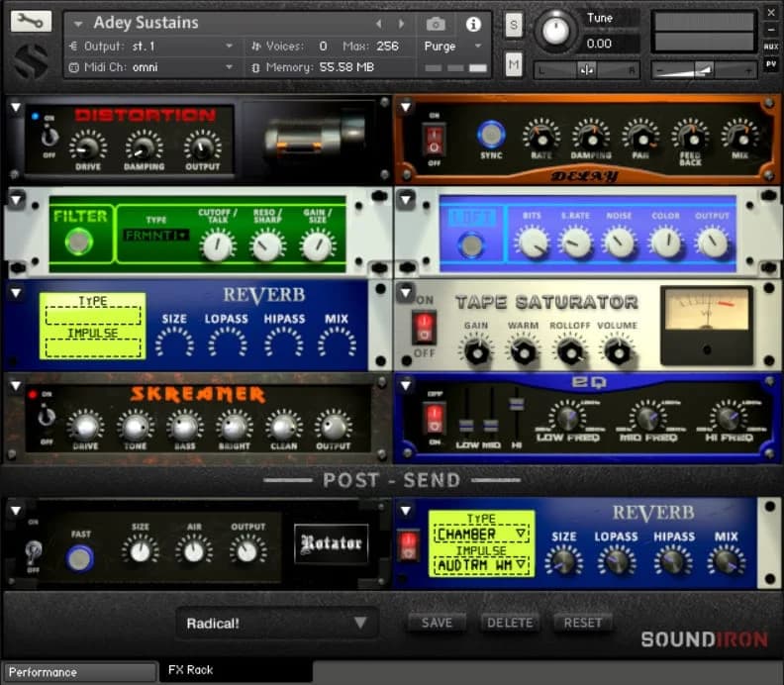This screenshot has width=784, height=685.
Task: Open the Chamber reverb type dropdown
Action: pyautogui.click(x=481, y=535)
